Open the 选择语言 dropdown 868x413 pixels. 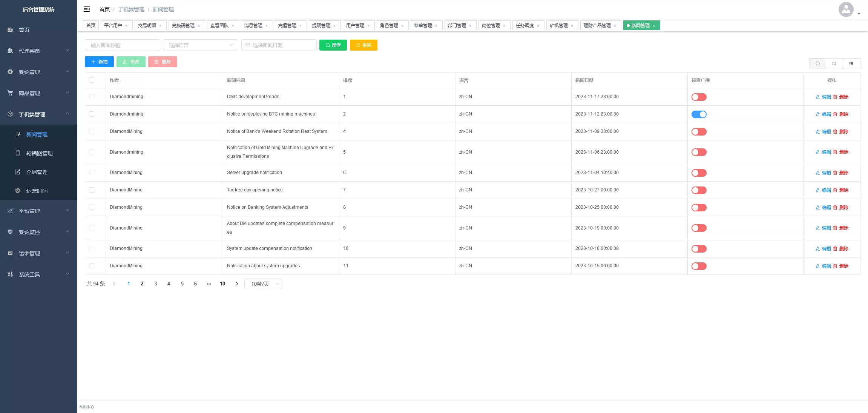point(200,45)
